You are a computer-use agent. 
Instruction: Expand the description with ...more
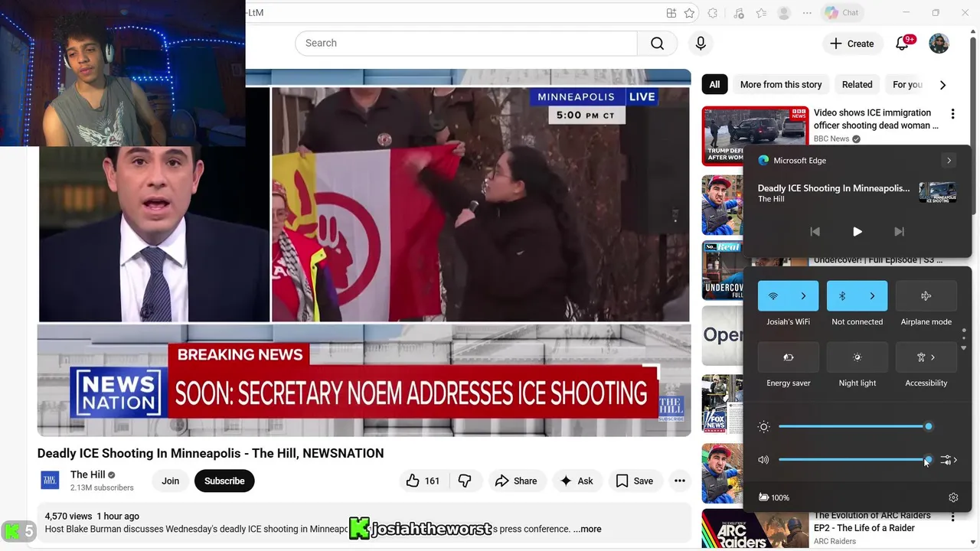pos(587,529)
